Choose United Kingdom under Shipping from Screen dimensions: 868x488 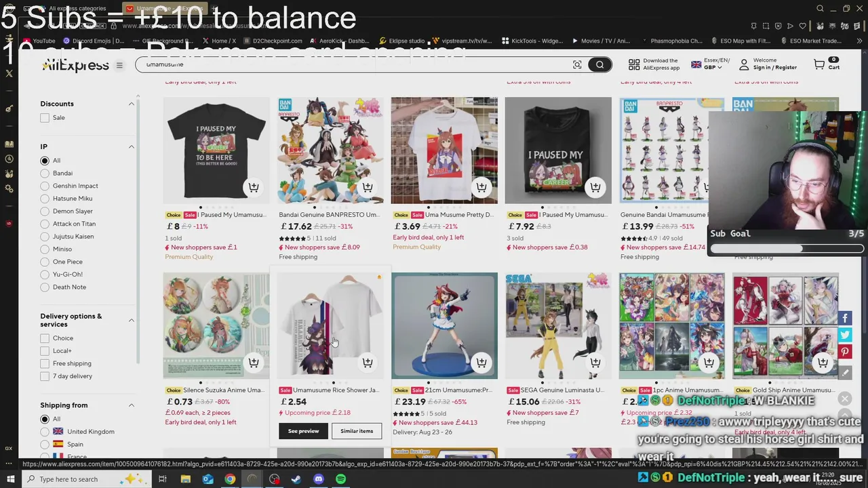coord(45,432)
